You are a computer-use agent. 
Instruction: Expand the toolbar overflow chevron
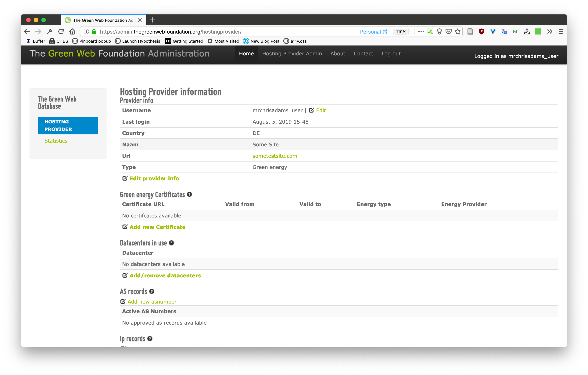coord(550,31)
